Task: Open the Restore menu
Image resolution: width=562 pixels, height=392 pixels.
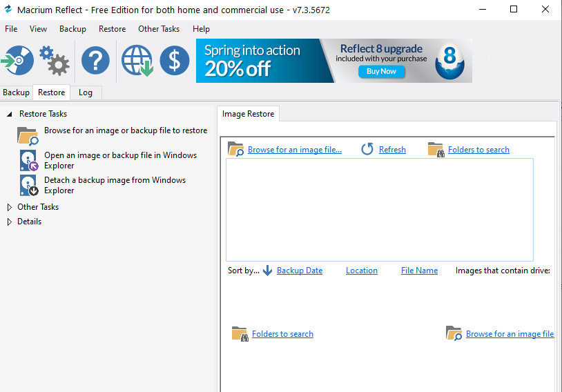Action: point(112,29)
